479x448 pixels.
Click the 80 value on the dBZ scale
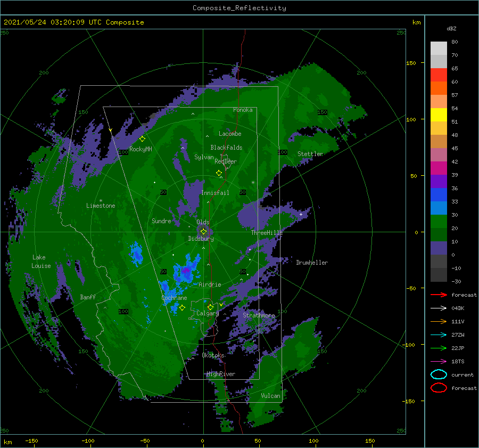point(455,42)
